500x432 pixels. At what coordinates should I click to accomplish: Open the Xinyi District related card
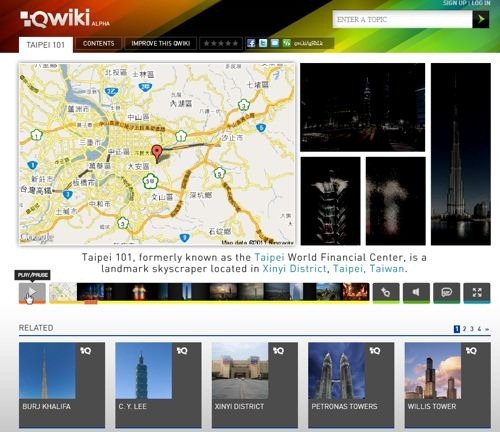point(255,385)
